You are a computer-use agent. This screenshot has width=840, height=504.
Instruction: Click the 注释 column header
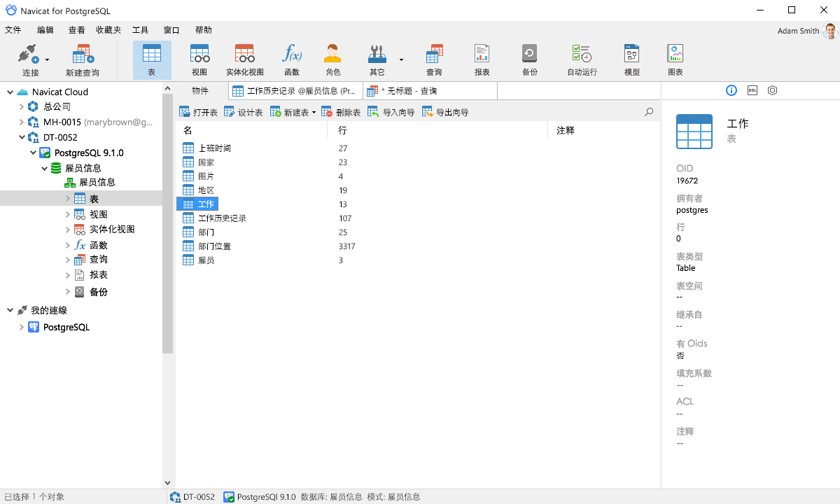[x=603, y=130]
